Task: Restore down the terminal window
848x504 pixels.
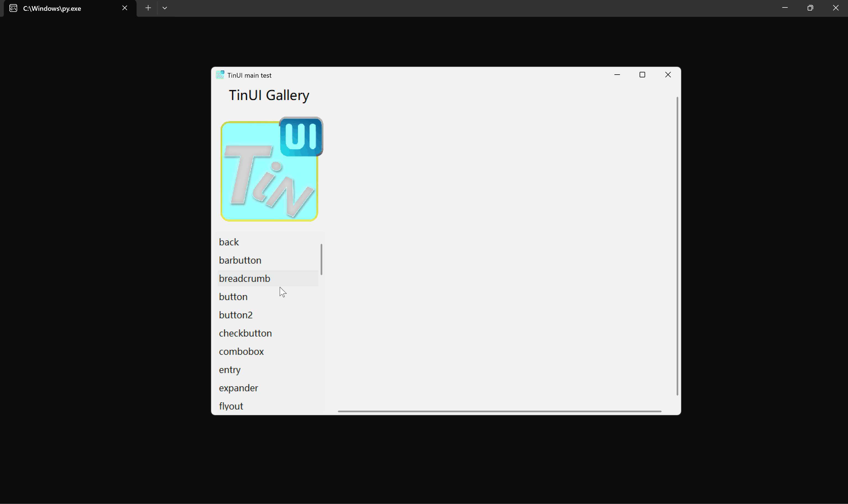Action: 810,8
